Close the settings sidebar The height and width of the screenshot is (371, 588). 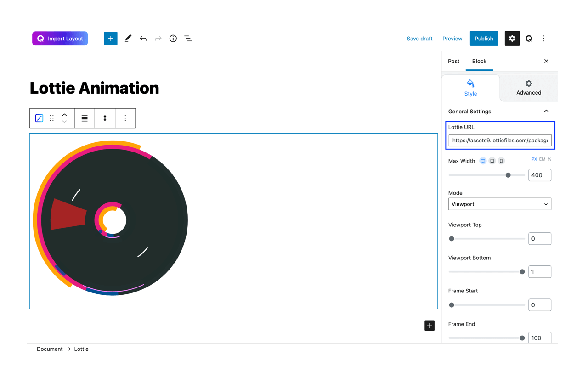(x=546, y=61)
